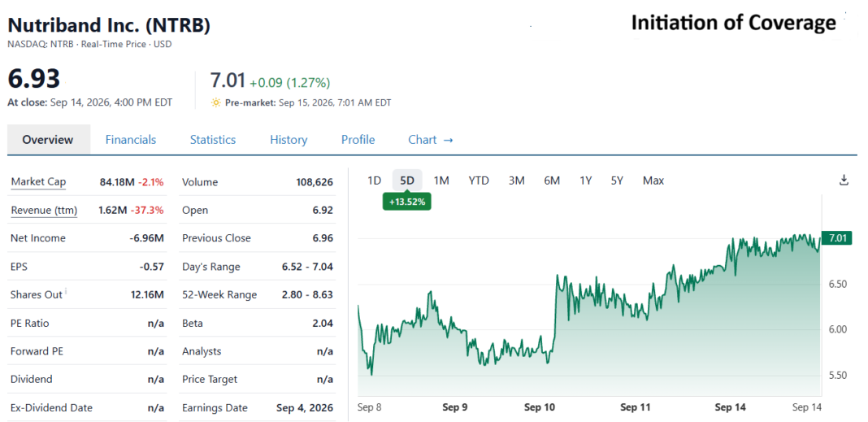Click the Sep 10 date axis label
Screen dimensions: 868x422
540,407
